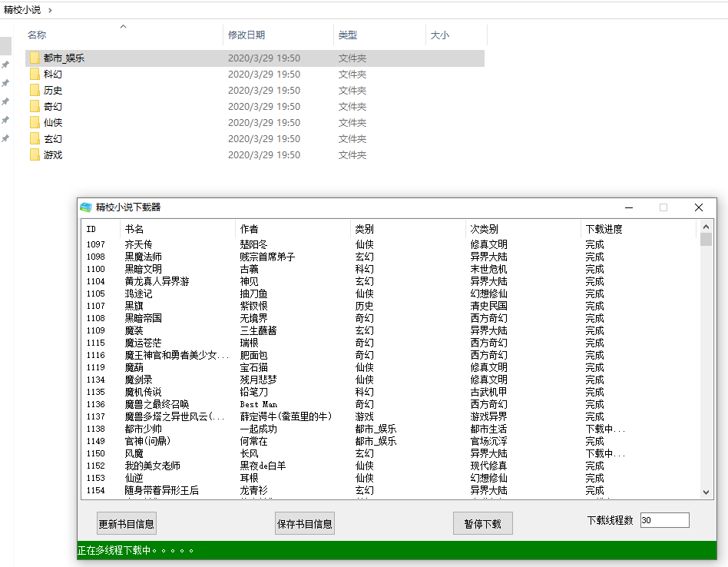The height and width of the screenshot is (567, 728).
Task: Select the 奇幻 folder icon
Action: 34,107
